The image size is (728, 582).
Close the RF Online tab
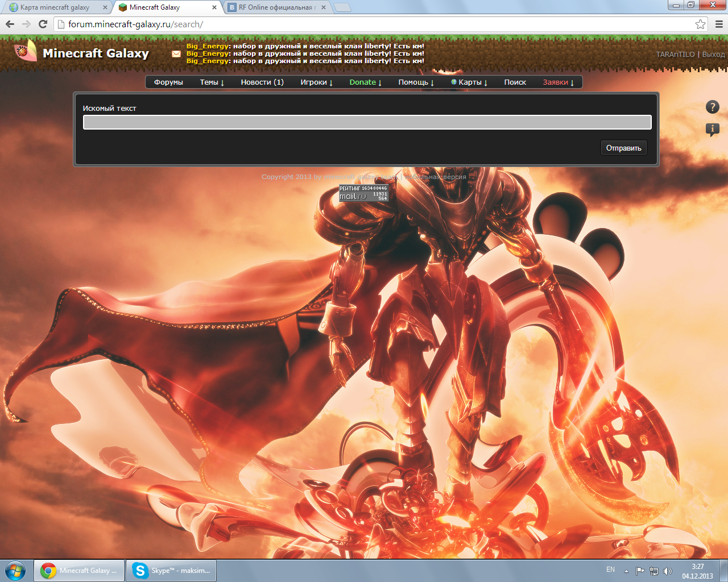(x=324, y=7)
